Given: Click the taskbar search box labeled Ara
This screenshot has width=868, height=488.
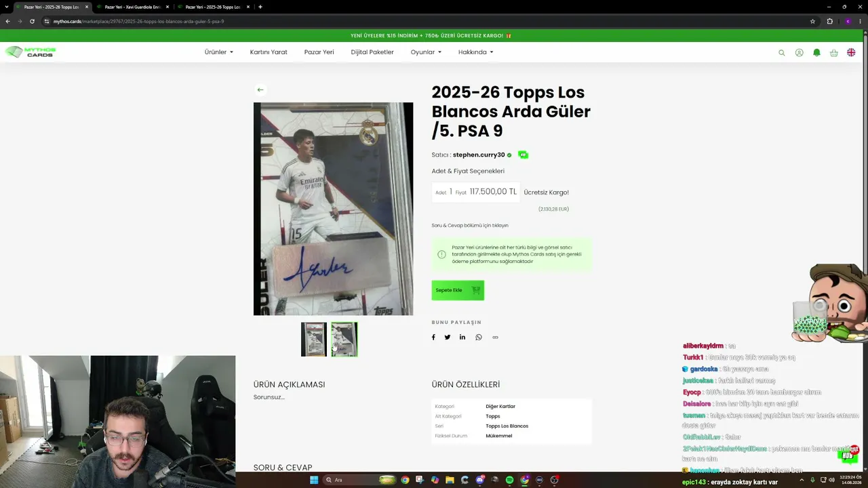Looking at the screenshot, I should coord(360,480).
